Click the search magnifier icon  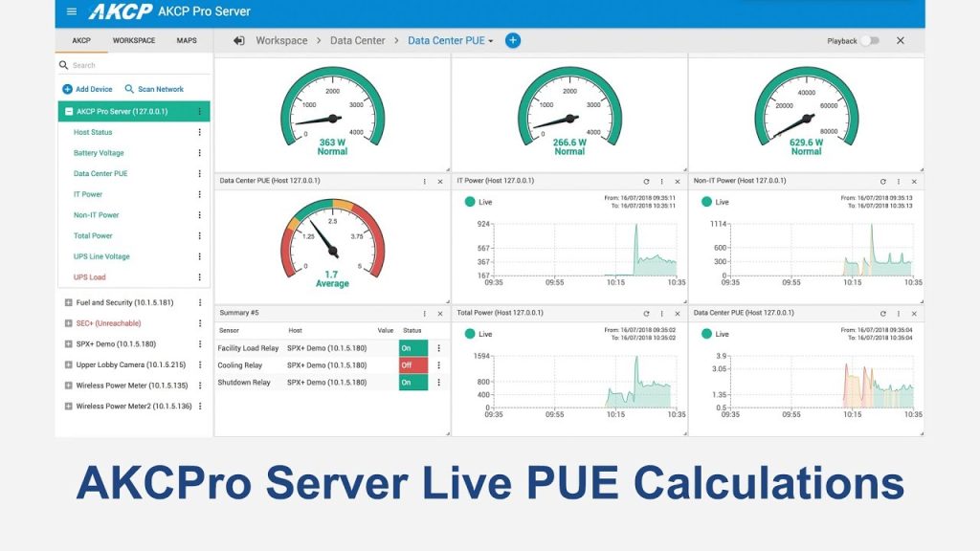63,65
